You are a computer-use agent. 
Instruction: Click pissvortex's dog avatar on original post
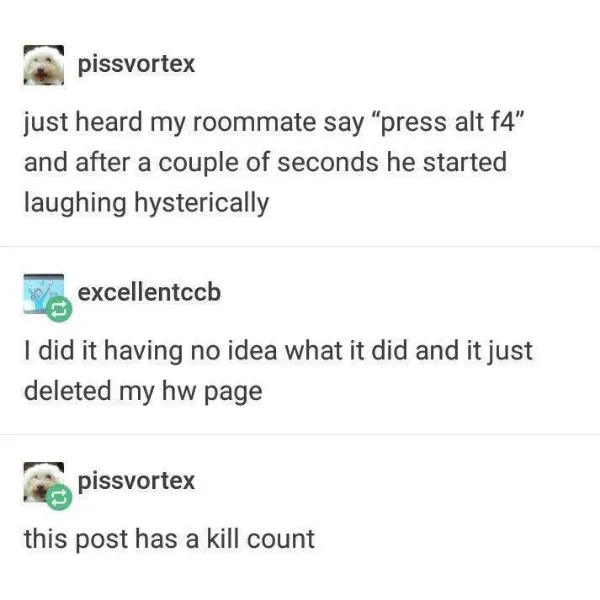tap(44, 65)
